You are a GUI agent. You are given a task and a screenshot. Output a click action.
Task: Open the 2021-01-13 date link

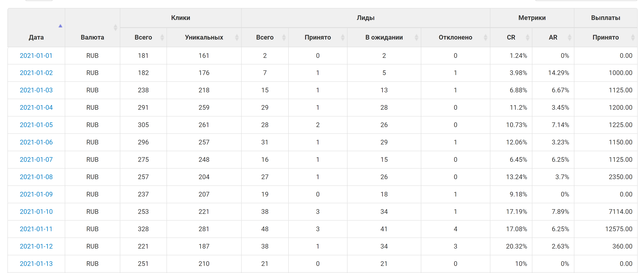click(36, 263)
